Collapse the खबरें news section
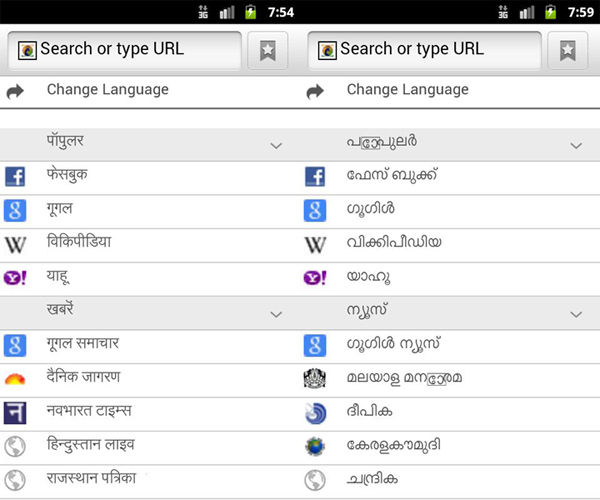Image resolution: width=600 pixels, height=500 pixels. click(x=277, y=313)
